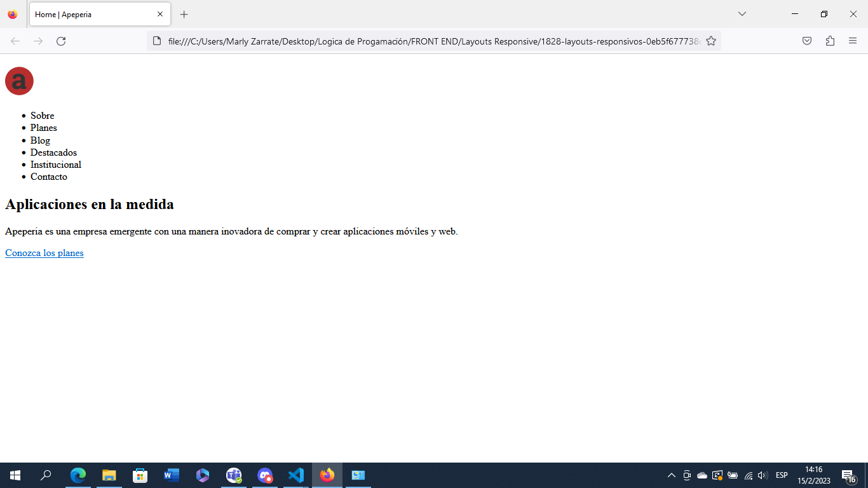Click the Firefox taskbar icon

click(327, 475)
